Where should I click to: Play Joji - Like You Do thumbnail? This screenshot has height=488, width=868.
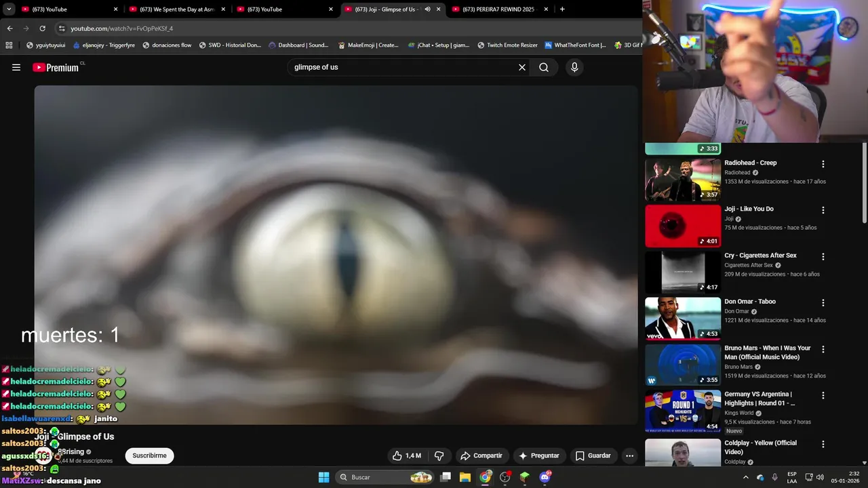683,226
